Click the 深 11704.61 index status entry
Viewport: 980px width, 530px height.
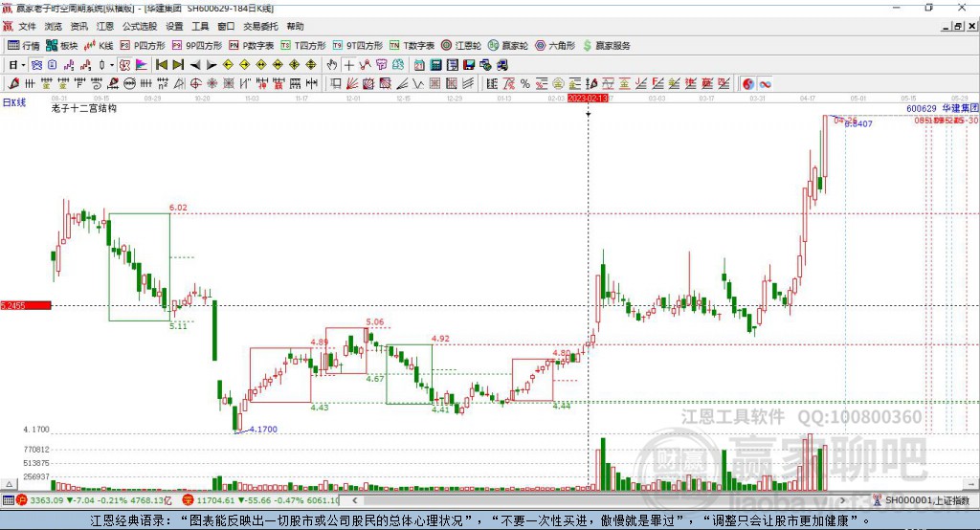pyautogui.click(x=260, y=500)
